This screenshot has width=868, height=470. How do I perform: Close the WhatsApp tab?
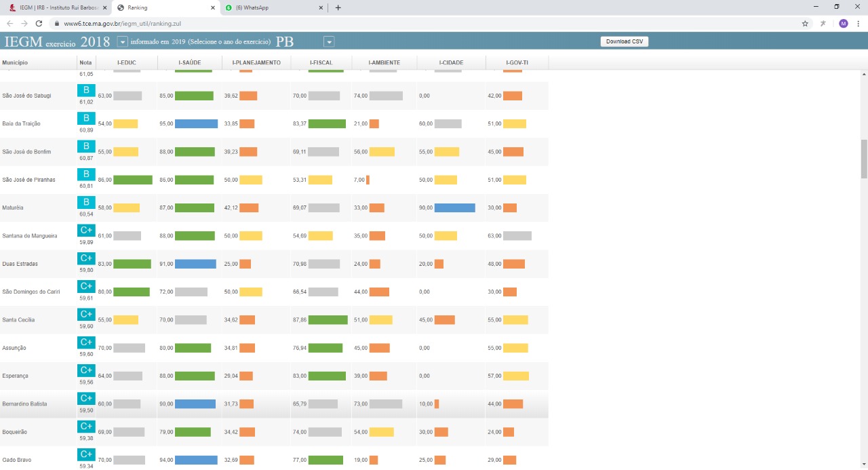321,7
